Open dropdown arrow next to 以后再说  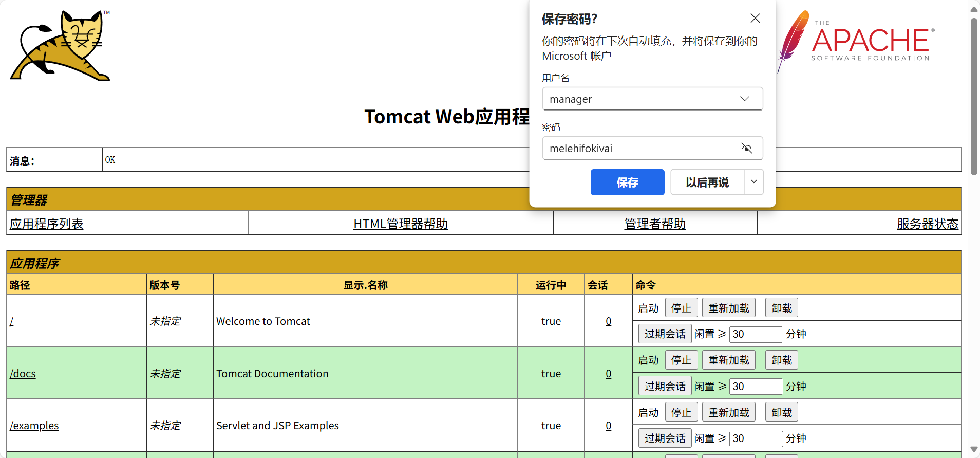coord(754,182)
